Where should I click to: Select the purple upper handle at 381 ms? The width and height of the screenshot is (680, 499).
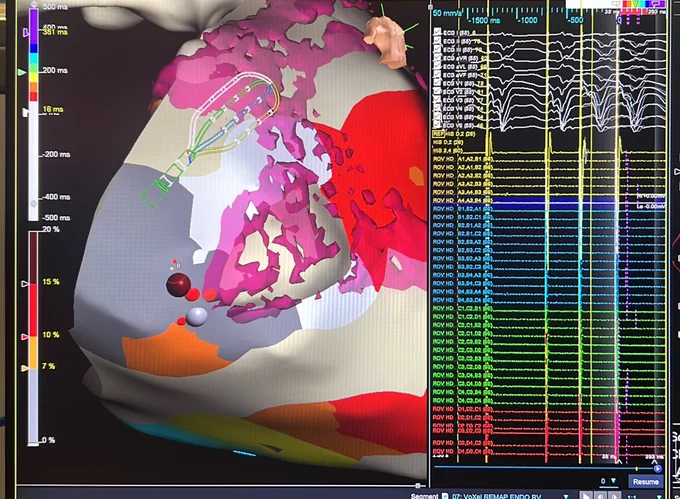click(x=26, y=33)
